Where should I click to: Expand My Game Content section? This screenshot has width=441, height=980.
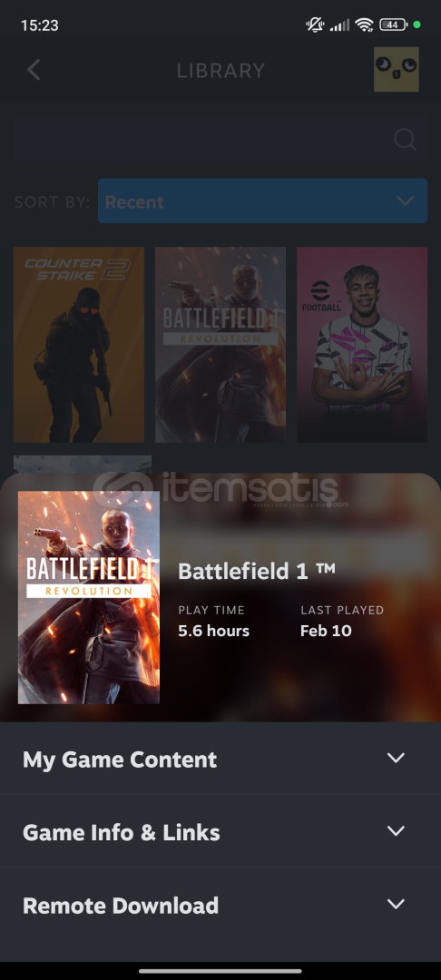tap(220, 759)
